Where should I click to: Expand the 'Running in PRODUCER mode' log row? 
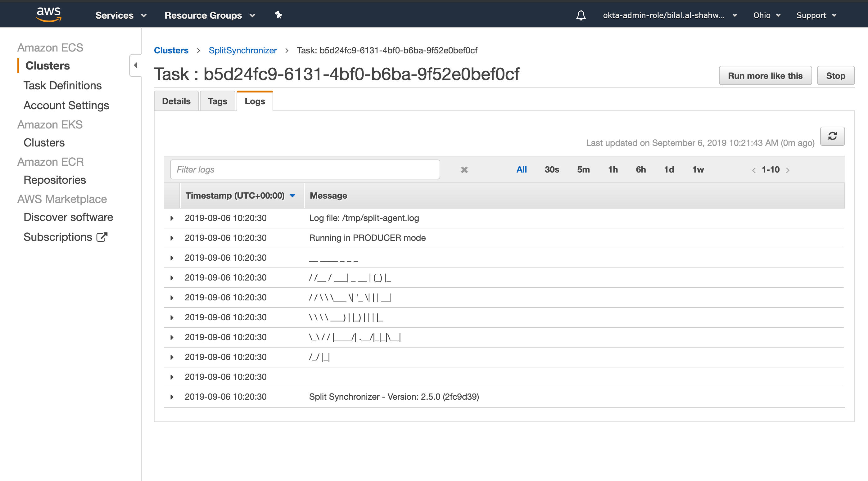172,238
